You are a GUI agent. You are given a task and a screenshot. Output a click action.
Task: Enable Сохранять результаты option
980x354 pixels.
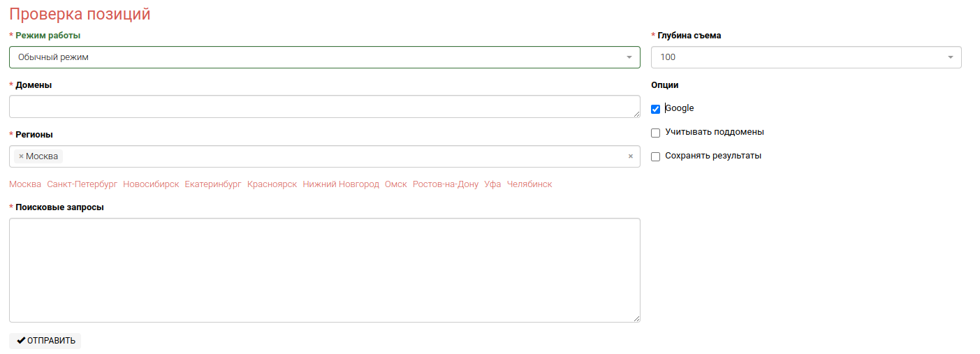[x=655, y=156]
